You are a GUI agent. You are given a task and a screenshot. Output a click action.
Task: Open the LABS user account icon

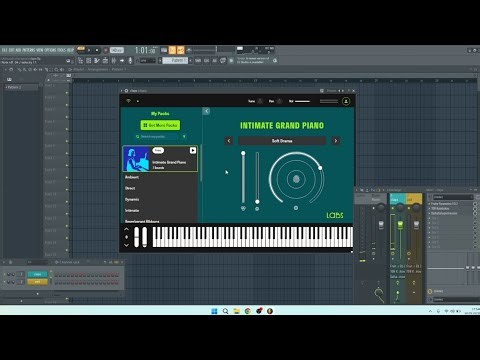click(x=346, y=101)
